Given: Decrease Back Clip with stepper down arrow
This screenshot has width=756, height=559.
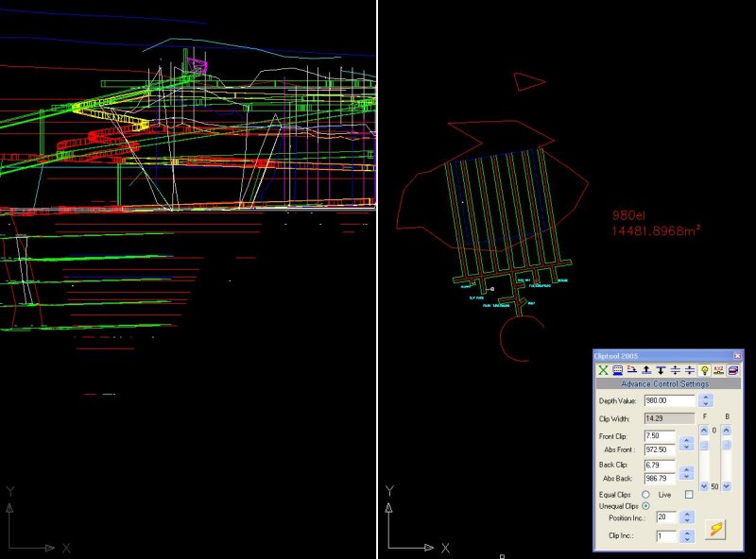Looking at the screenshot, I should click(x=687, y=476).
